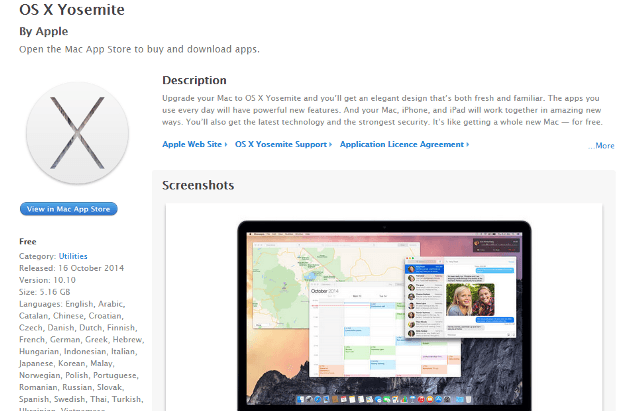Click View in Mac App Store button
The height and width of the screenshot is (411, 640).
pos(69,209)
